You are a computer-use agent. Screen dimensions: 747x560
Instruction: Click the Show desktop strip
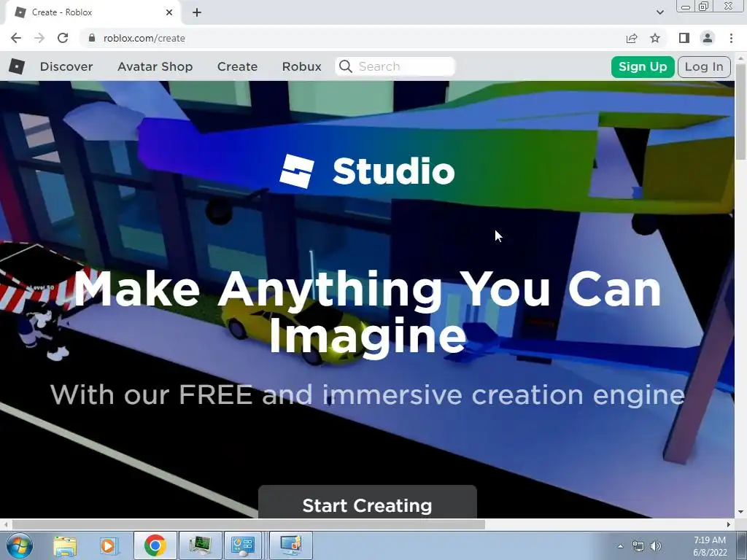click(x=742, y=545)
